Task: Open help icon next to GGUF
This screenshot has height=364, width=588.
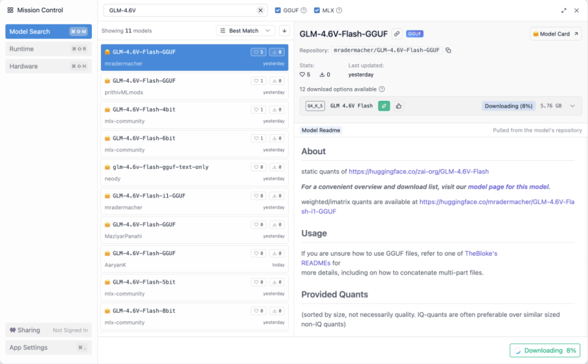Action: (304, 10)
